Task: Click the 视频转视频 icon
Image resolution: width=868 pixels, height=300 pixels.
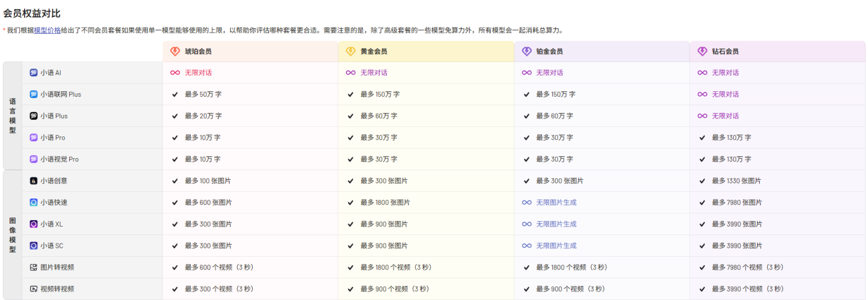Action: [34, 289]
